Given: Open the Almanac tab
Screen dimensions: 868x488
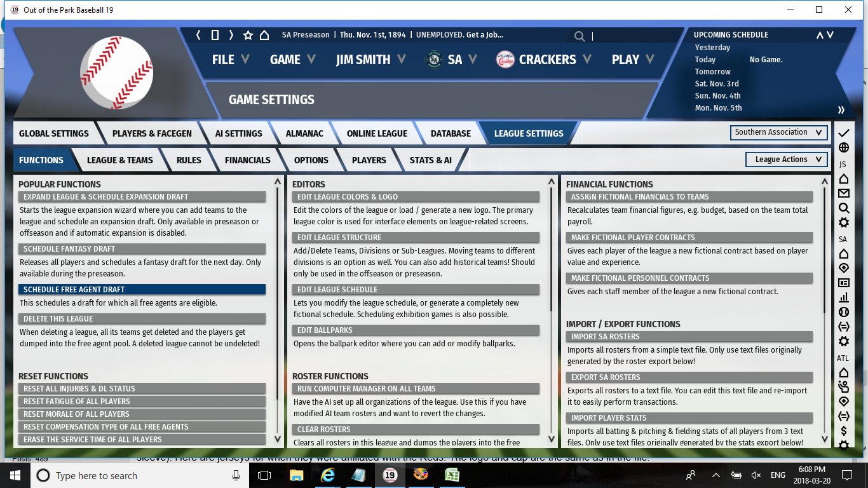Looking at the screenshot, I should [304, 133].
